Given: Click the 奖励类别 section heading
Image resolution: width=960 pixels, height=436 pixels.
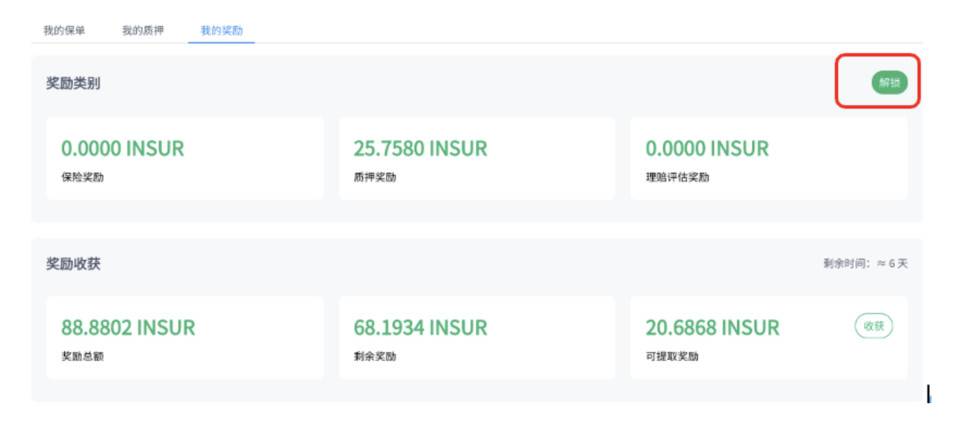Looking at the screenshot, I should point(73,83).
